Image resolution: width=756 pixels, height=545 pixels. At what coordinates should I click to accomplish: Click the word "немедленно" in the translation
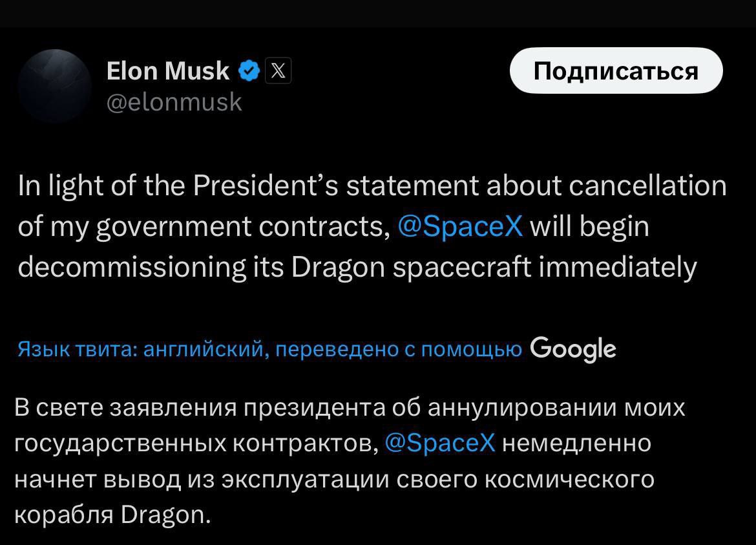tap(576, 443)
